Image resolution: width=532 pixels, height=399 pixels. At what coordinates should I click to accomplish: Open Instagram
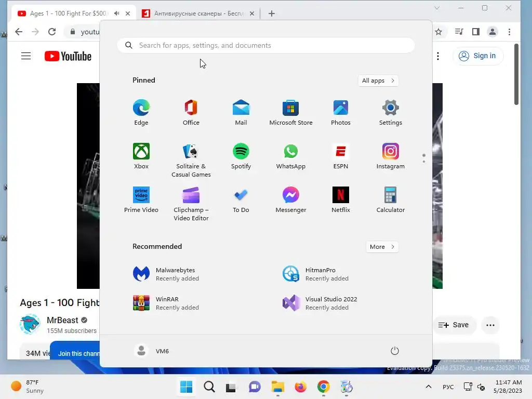pyautogui.click(x=391, y=156)
